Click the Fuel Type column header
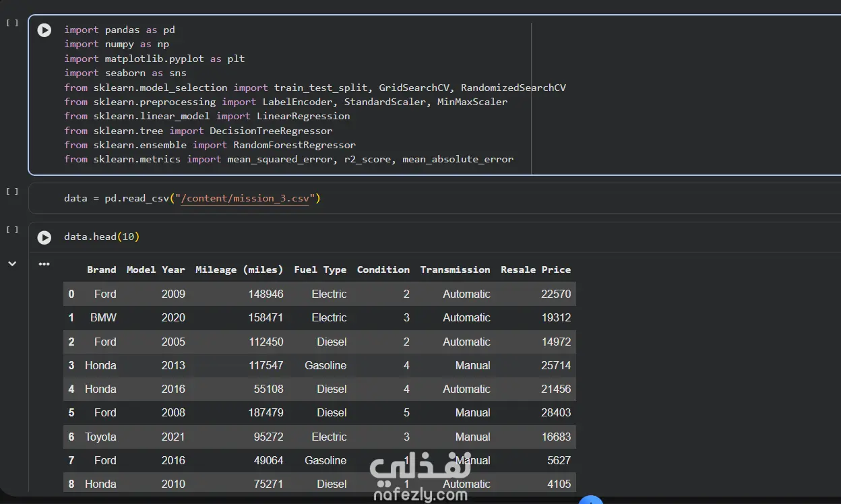Image resolution: width=841 pixels, height=504 pixels. 320,270
